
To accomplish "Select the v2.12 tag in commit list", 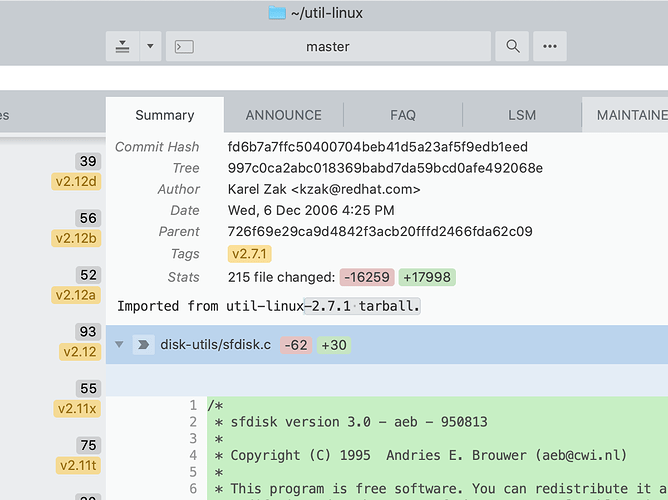I will [x=80, y=352].
